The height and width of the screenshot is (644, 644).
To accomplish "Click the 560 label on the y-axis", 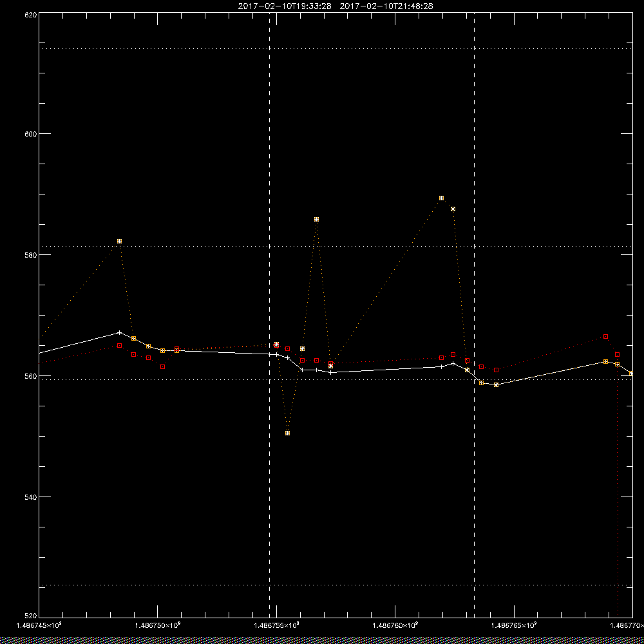I will pos(32,376).
